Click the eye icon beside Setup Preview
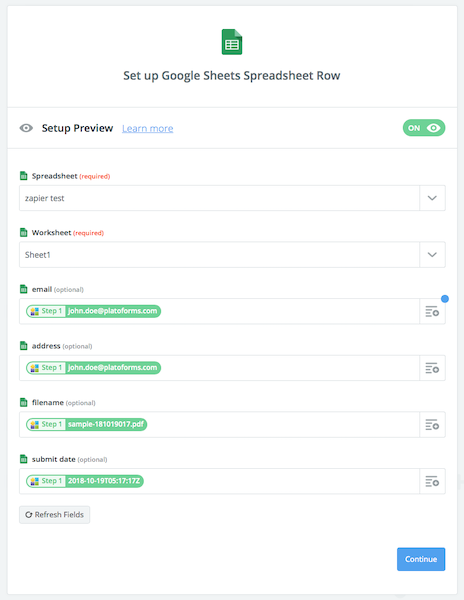Viewport: 464px width, 600px height. 26,128
